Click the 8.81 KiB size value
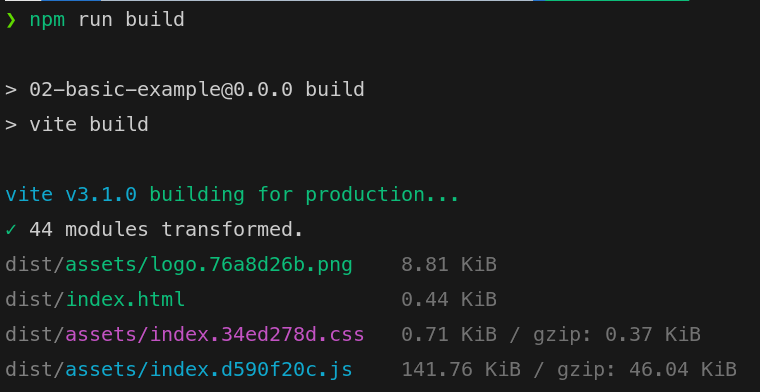This screenshot has height=392, width=760. [449, 265]
